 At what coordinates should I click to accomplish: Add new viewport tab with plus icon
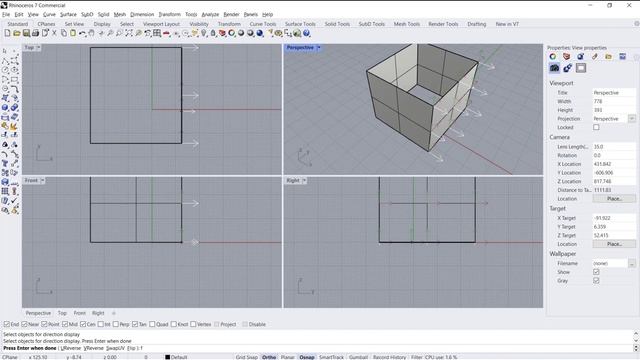point(114,313)
